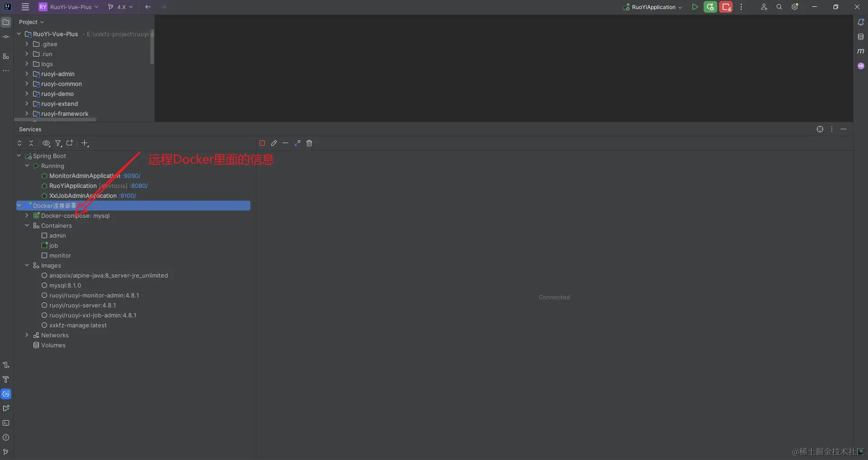This screenshot has width=868, height=460.
Task: Select the mysql:8.1.0 image entry
Action: [x=66, y=286]
